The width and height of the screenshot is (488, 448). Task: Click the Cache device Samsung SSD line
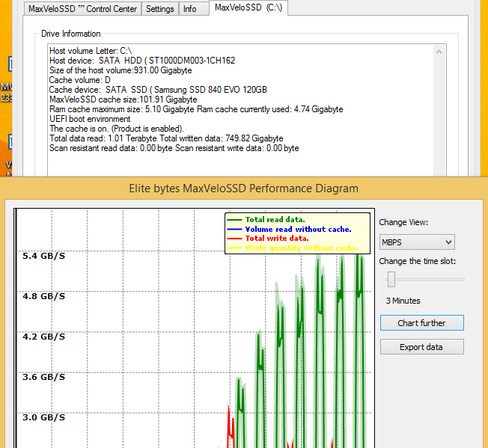(x=158, y=90)
